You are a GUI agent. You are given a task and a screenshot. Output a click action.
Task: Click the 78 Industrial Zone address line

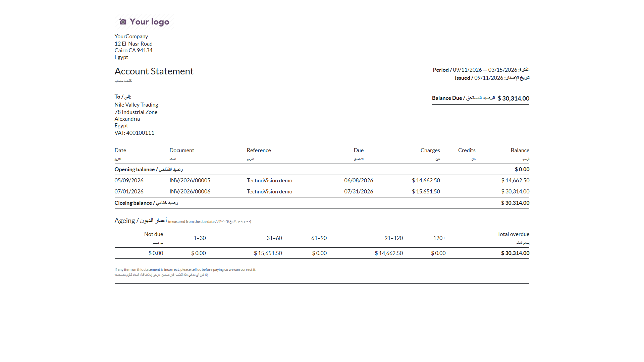pos(136,112)
